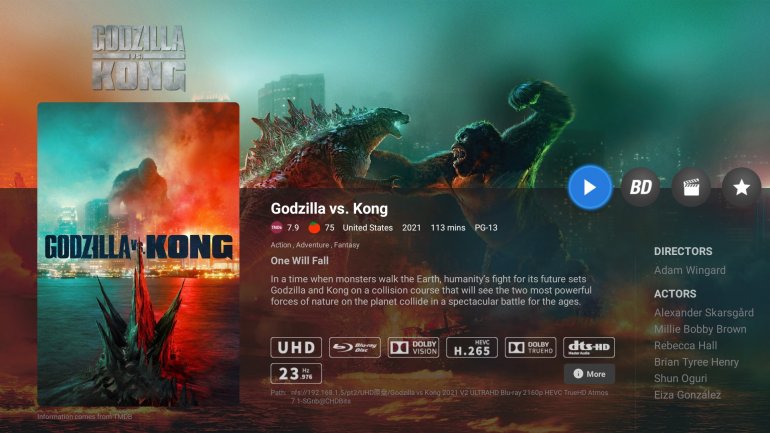This screenshot has width=770, height=433.
Task: Select the Blu-ray Disc badge
Action: click(x=355, y=348)
